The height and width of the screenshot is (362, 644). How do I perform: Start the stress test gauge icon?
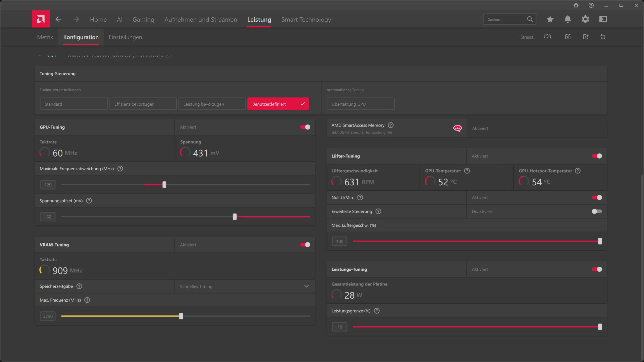548,37
